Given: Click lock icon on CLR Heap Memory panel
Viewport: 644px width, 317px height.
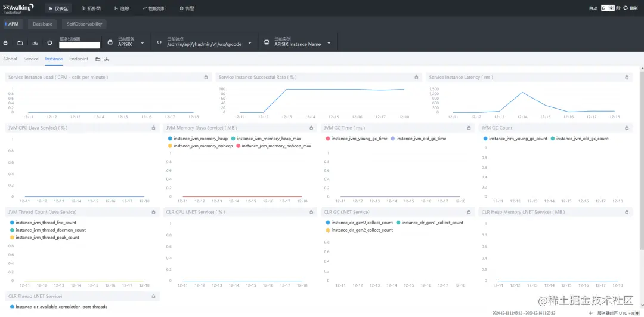Looking at the screenshot, I should (x=626, y=212).
